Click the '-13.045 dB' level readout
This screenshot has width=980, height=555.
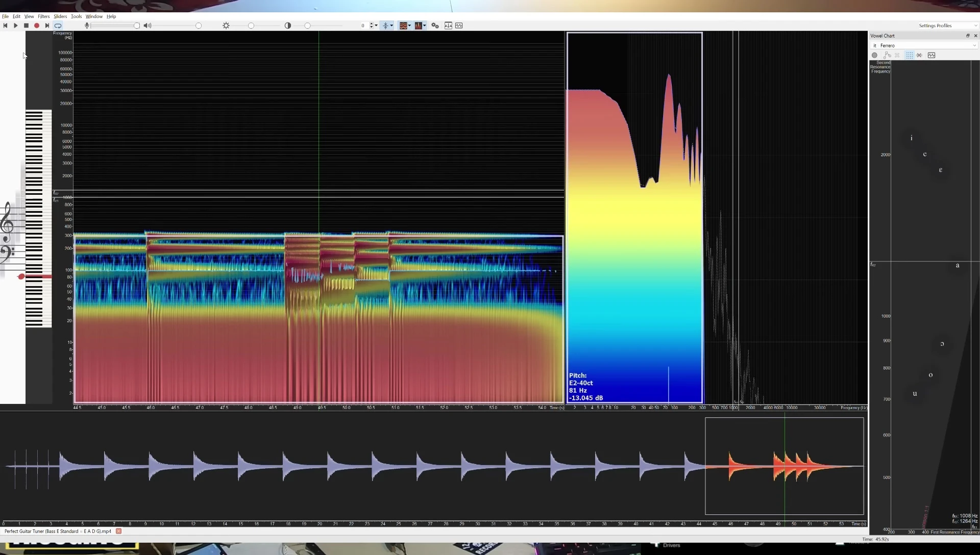point(586,398)
